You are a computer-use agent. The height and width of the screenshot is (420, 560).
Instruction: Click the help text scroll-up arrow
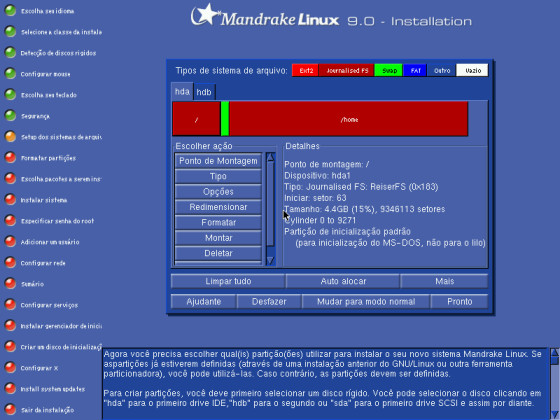point(554,352)
